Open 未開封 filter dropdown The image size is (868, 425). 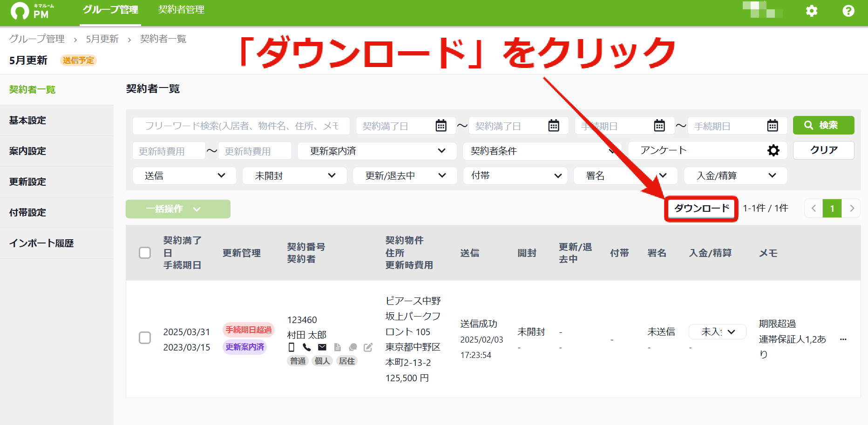tap(295, 175)
